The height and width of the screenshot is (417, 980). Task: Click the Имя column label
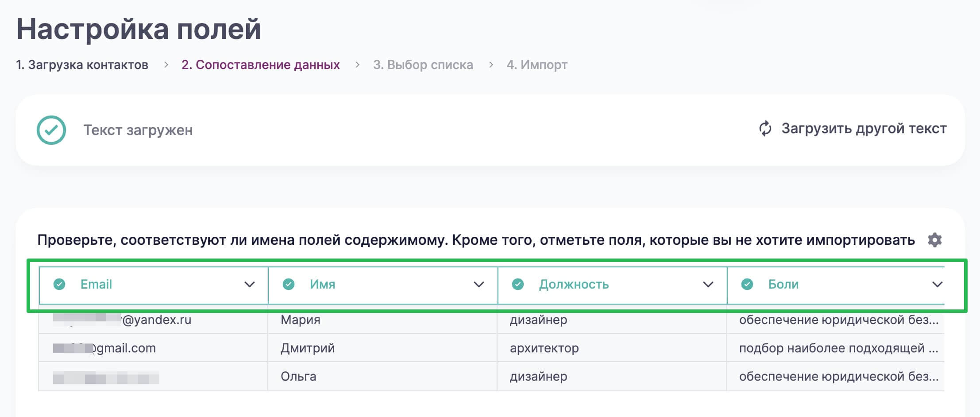click(x=322, y=284)
